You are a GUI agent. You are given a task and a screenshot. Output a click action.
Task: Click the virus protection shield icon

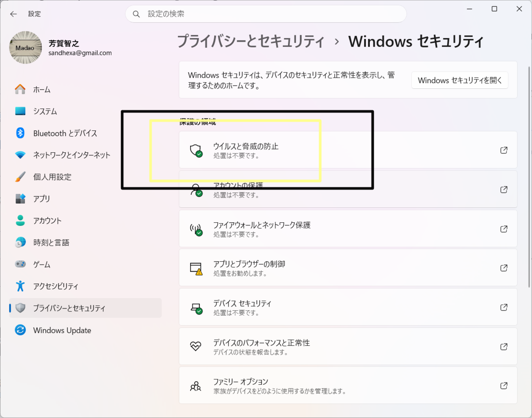196,150
